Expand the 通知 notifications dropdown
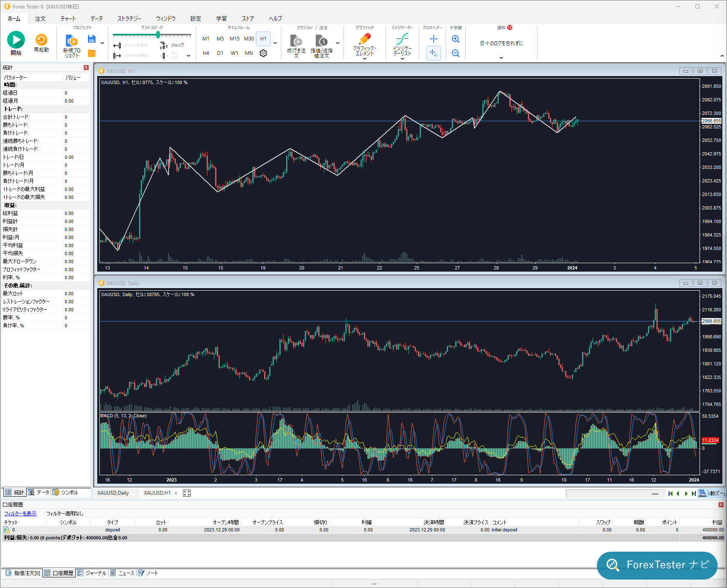Image resolution: width=727 pixels, height=588 pixels. click(501, 58)
